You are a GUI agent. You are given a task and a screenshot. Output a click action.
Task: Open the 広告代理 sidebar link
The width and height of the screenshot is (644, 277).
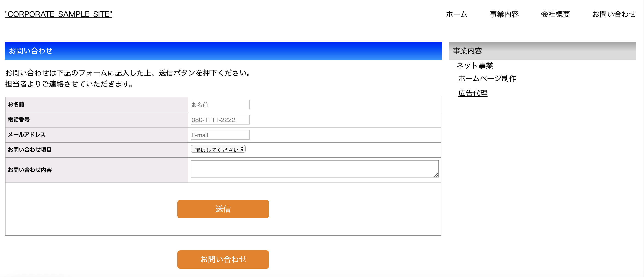[473, 93]
